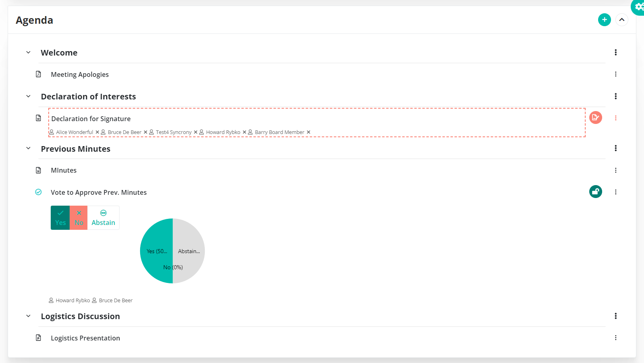Viewport: 644px width, 363px height.
Task: Click the Declaration of Interests heading
Action: pos(89,97)
